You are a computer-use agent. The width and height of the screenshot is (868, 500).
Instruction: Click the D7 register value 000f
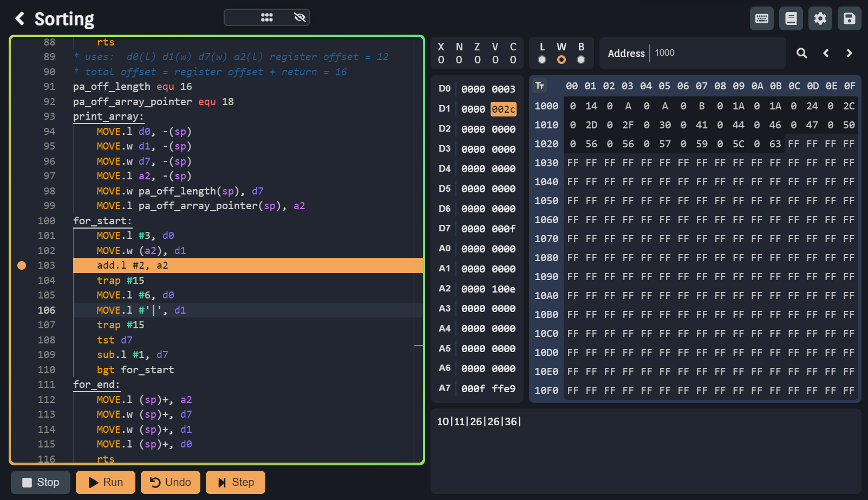click(x=504, y=229)
